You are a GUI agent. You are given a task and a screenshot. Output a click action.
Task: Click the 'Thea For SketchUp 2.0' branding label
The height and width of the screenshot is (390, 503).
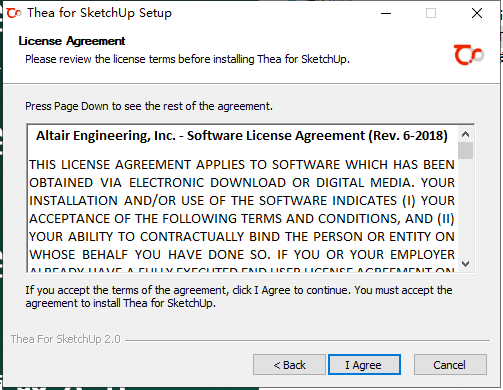coord(65,339)
